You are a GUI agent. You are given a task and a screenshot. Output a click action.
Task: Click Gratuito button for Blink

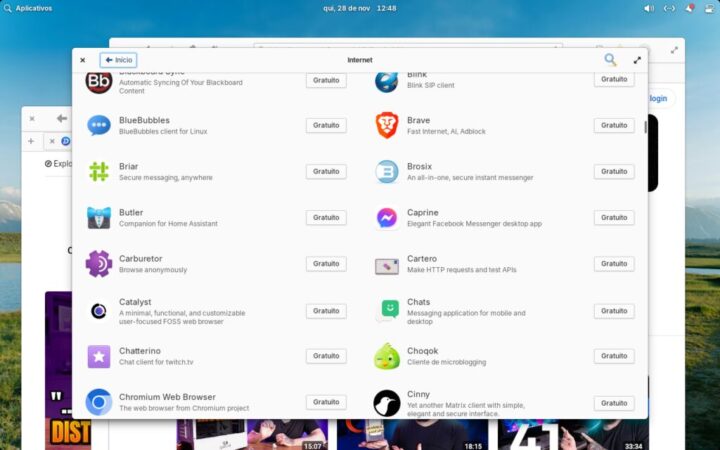614,79
